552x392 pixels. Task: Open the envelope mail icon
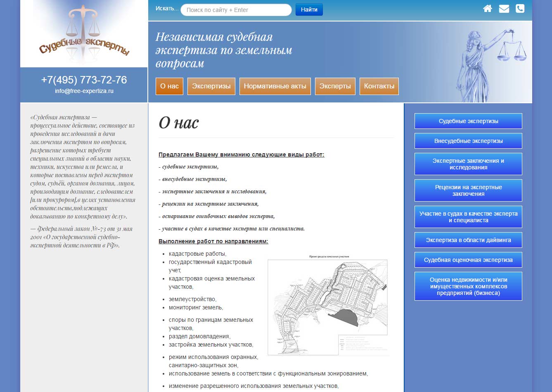click(504, 9)
